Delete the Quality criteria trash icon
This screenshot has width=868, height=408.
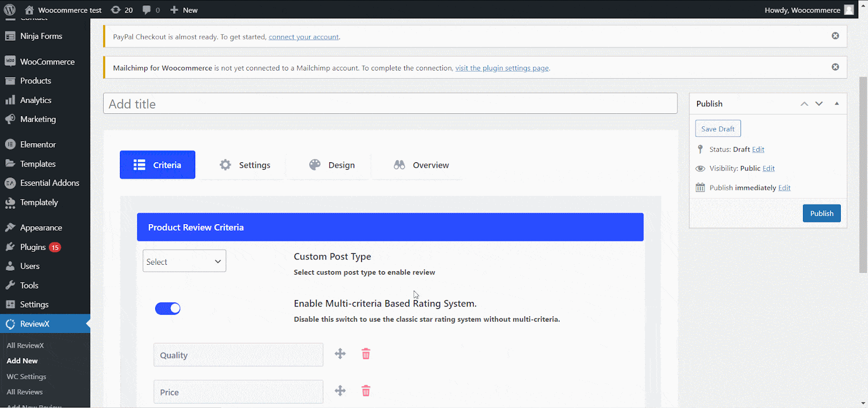coord(366,354)
